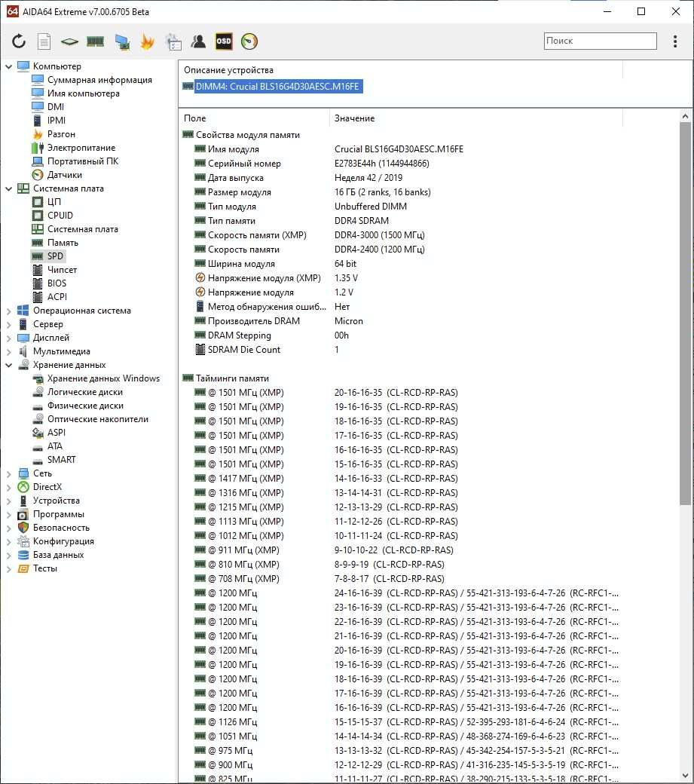The image size is (694, 784).
Task: Select the Напряжение модуля (XMP) row
Action: (x=401, y=278)
